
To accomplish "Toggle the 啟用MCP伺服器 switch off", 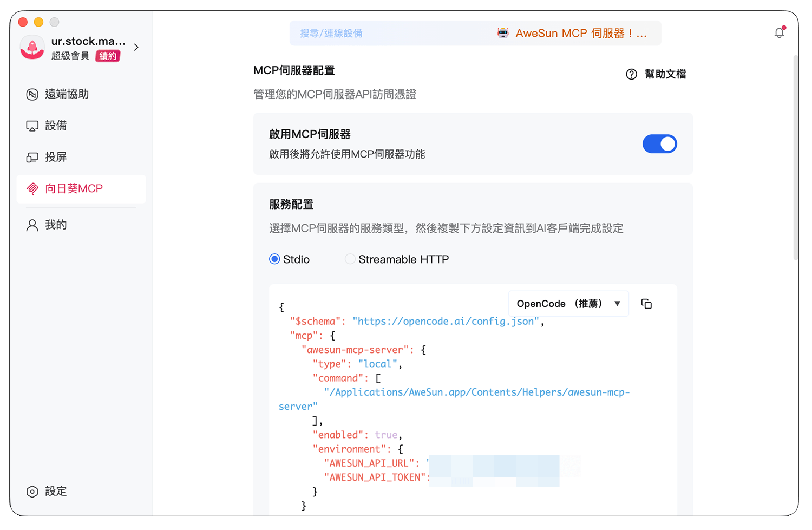I will point(659,144).
